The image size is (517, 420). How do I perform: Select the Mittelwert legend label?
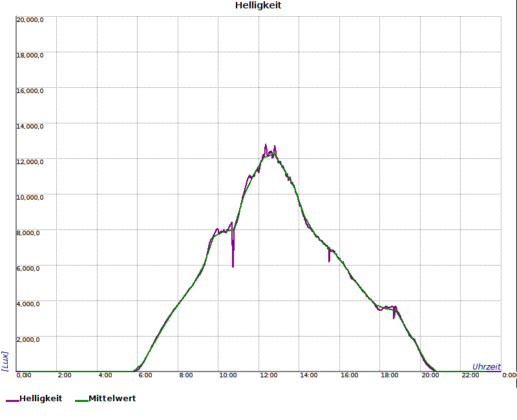coord(112,398)
